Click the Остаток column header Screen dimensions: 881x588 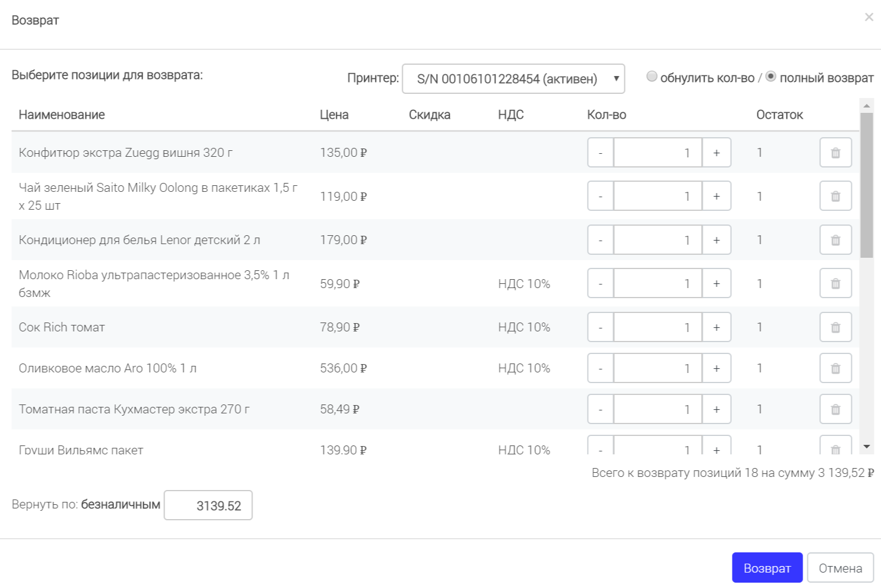(779, 115)
